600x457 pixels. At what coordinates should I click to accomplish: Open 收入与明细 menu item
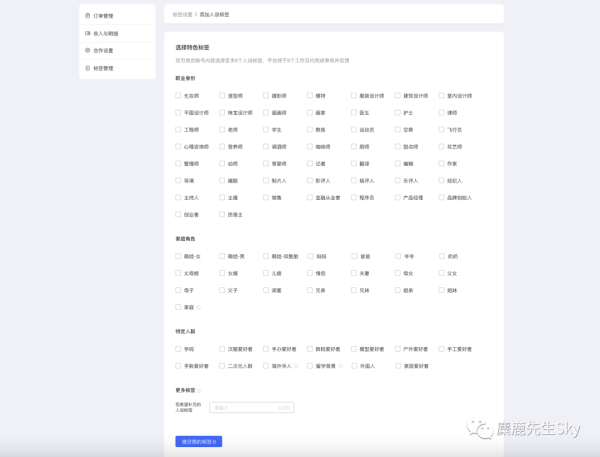coord(105,33)
